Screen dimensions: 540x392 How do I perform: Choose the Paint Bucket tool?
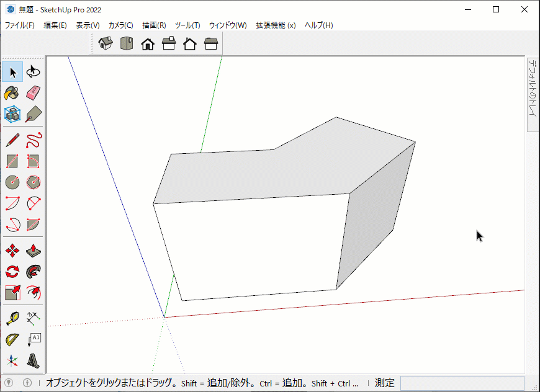tap(12, 93)
